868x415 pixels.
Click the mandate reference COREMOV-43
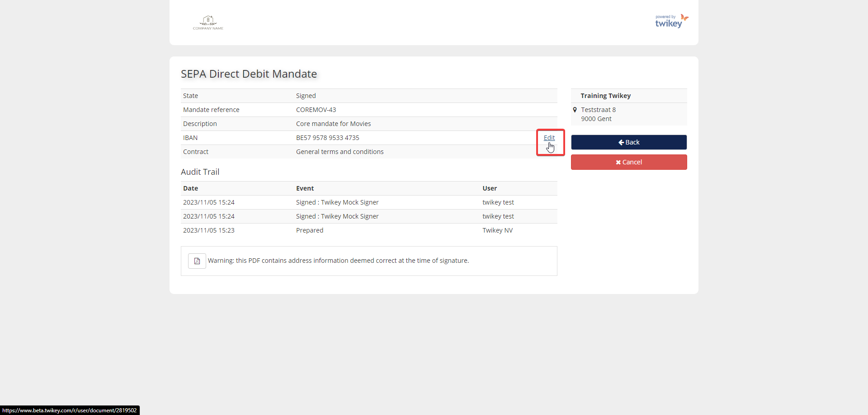click(x=316, y=110)
